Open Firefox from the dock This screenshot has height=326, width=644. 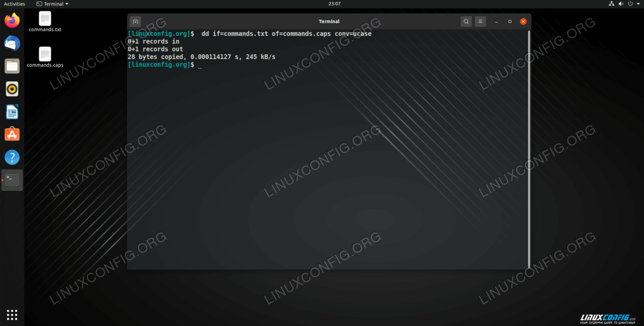12,21
